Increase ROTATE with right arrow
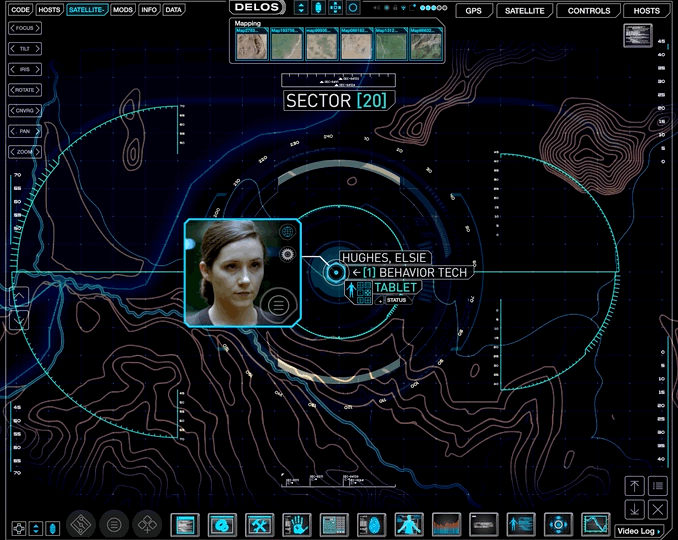Viewport: 678px width, 540px height. tap(38, 90)
